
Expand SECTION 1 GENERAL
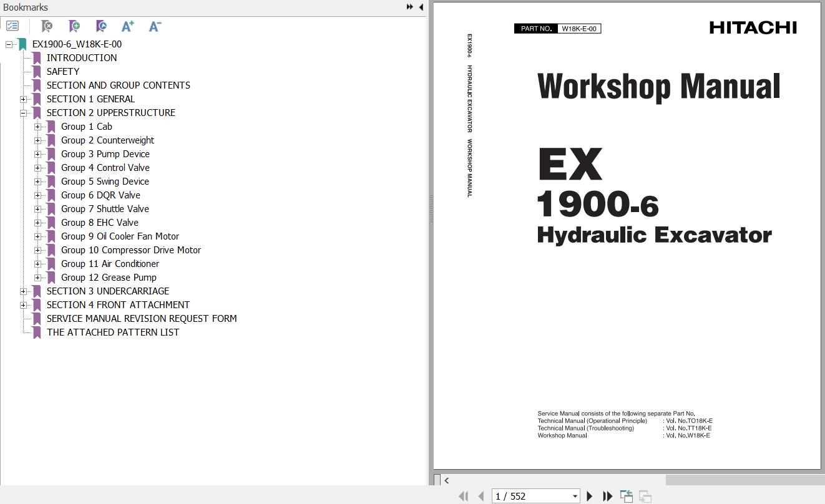(x=23, y=99)
